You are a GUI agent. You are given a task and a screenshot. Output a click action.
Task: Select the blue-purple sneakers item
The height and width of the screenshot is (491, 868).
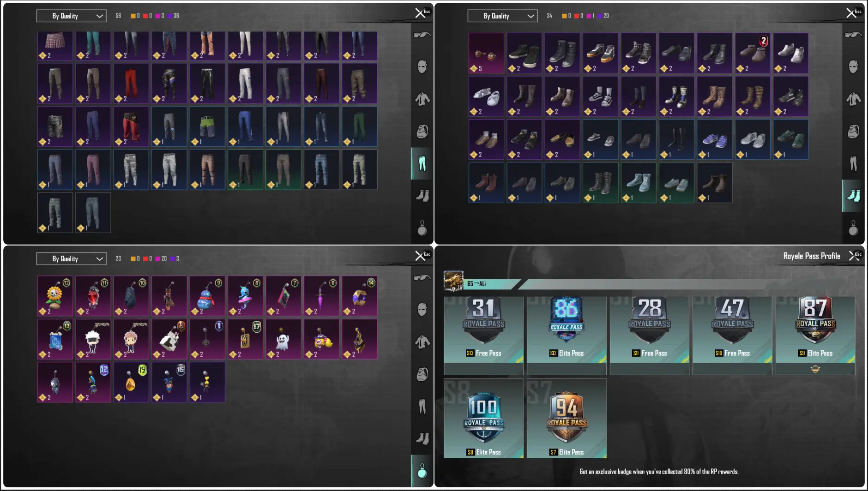pos(714,139)
